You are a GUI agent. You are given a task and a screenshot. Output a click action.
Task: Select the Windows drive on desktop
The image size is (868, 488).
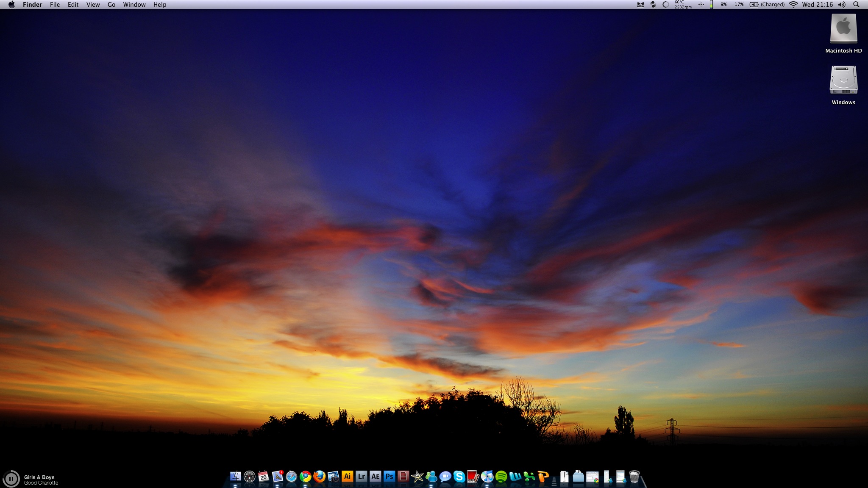[843, 80]
